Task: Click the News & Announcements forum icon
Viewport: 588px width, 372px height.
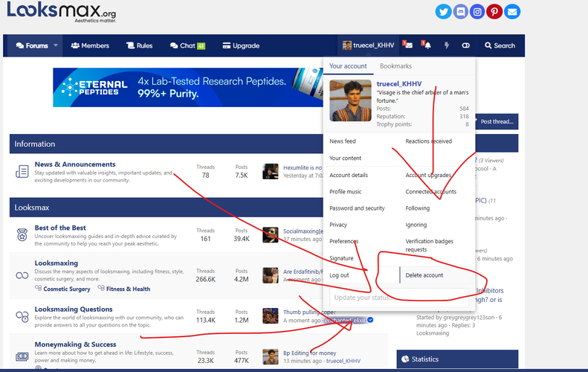Action: click(x=22, y=171)
